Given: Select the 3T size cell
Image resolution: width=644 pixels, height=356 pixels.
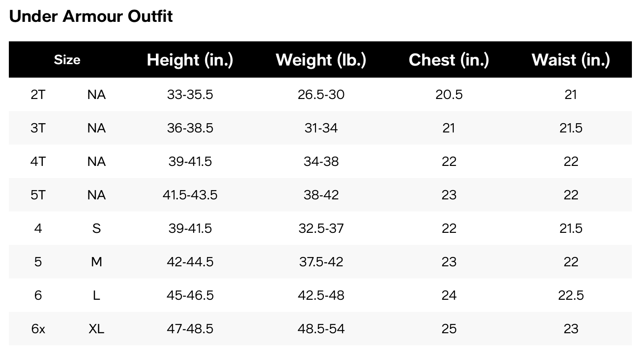Looking at the screenshot, I should (x=38, y=128).
